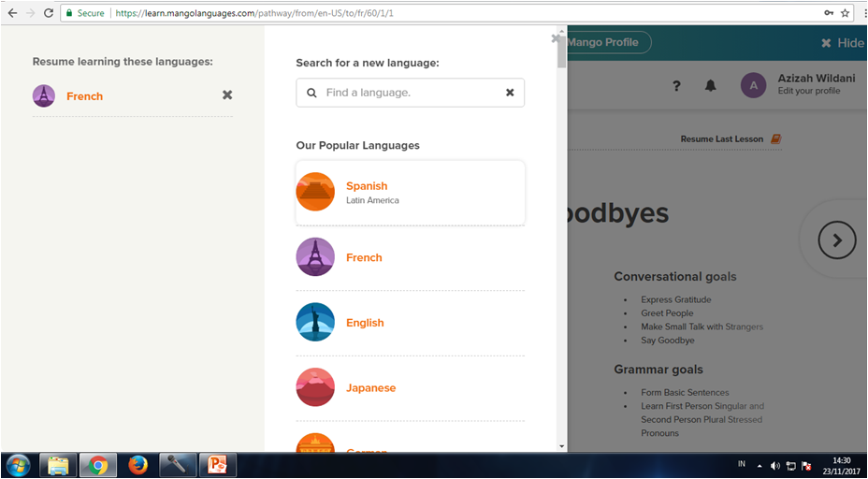868x479 pixels.
Task: Click the browser forward arrow
Action: click(30, 13)
